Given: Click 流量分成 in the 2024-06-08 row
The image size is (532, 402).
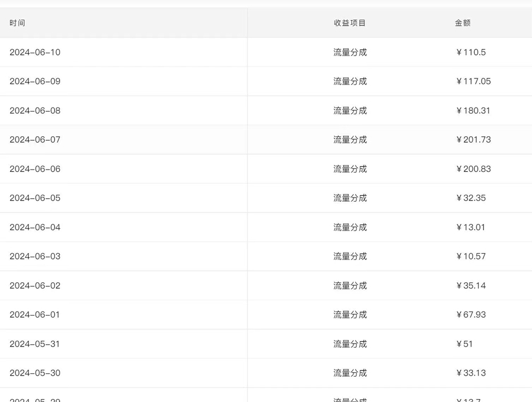Looking at the screenshot, I should pos(350,111).
